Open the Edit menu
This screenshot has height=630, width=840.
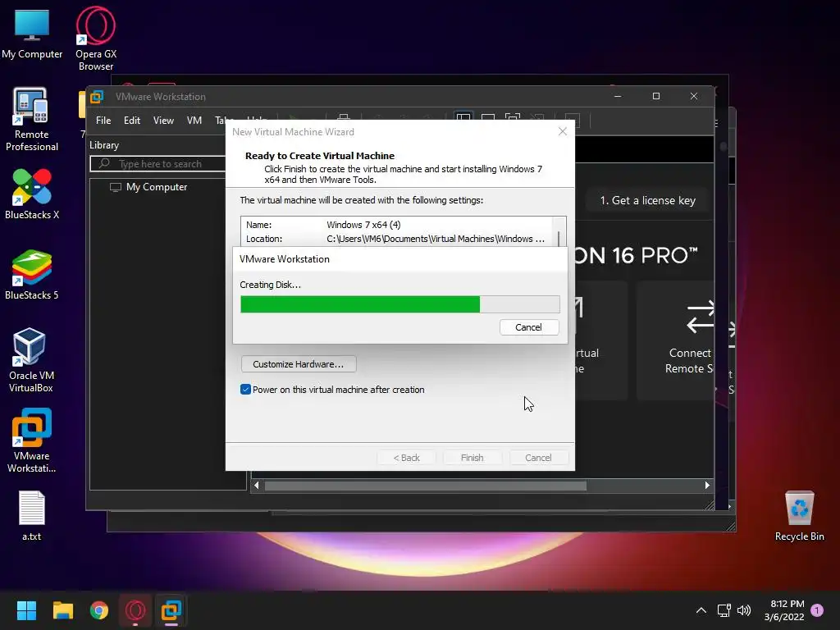click(x=132, y=121)
